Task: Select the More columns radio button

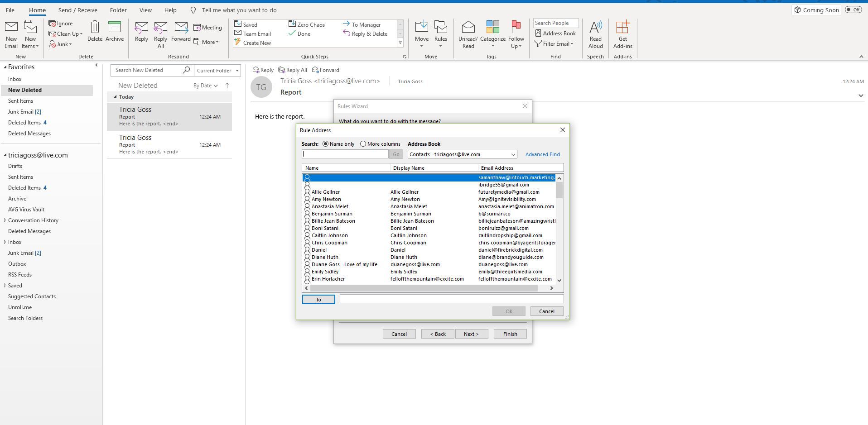Action: [363, 144]
